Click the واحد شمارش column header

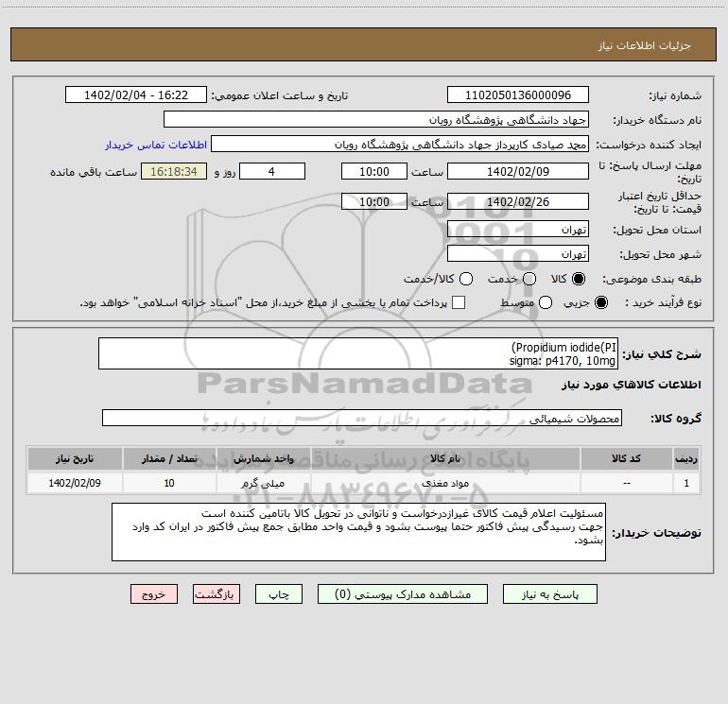(x=263, y=458)
